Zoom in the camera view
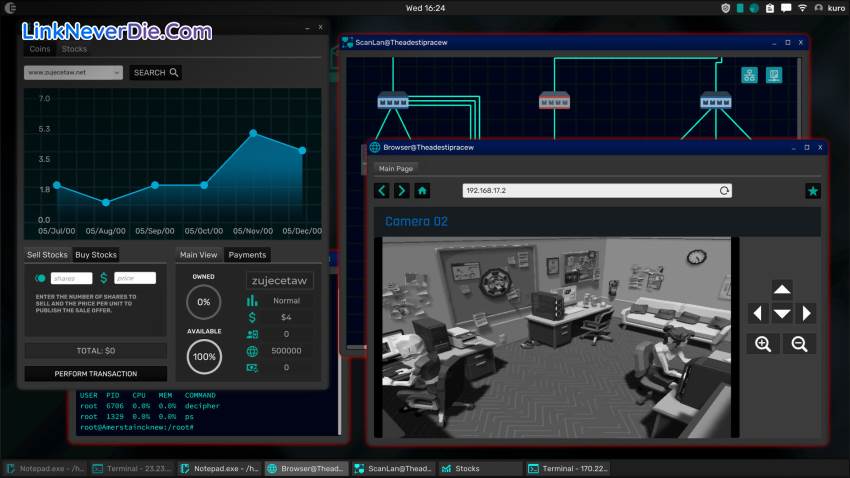This screenshot has height=478, width=850. coord(763,344)
